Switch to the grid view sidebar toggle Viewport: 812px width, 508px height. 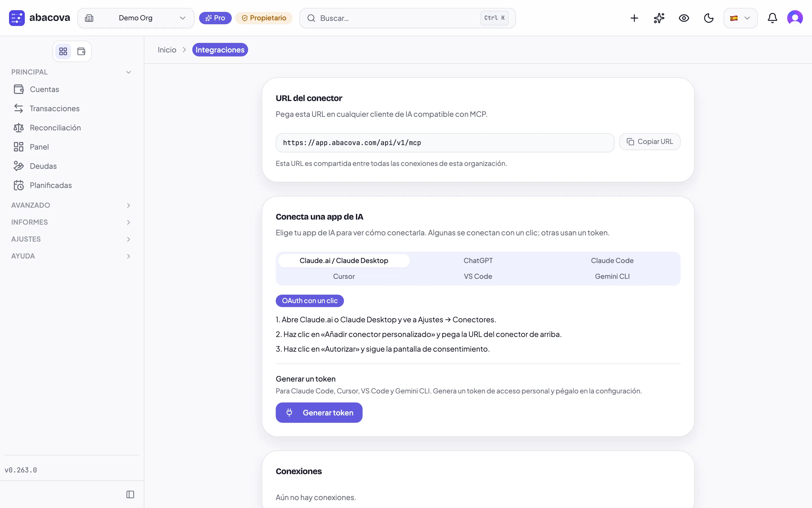(63, 51)
